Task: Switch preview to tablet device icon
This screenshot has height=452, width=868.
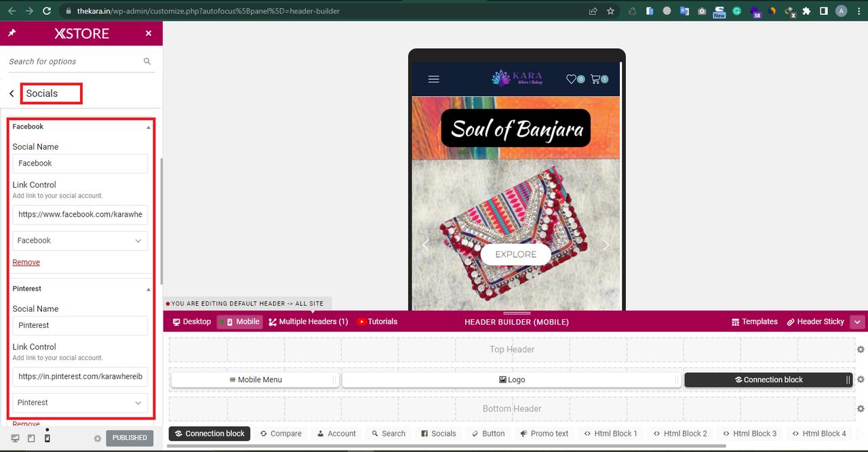Action: [31, 438]
